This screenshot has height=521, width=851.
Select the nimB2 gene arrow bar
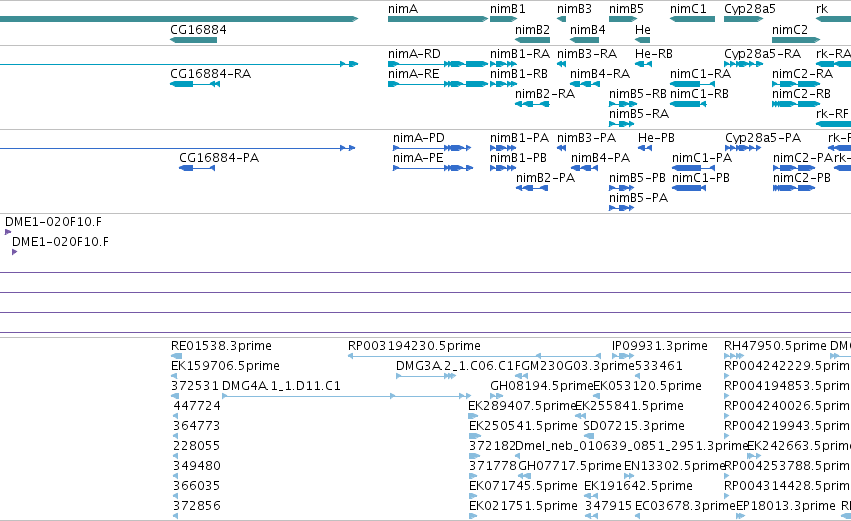(532, 40)
